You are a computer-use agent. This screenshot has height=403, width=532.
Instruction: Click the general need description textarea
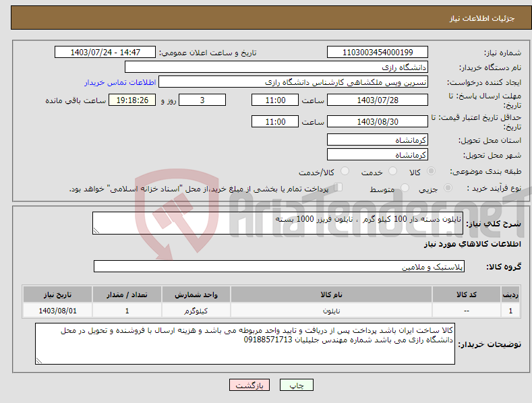coord(278,223)
